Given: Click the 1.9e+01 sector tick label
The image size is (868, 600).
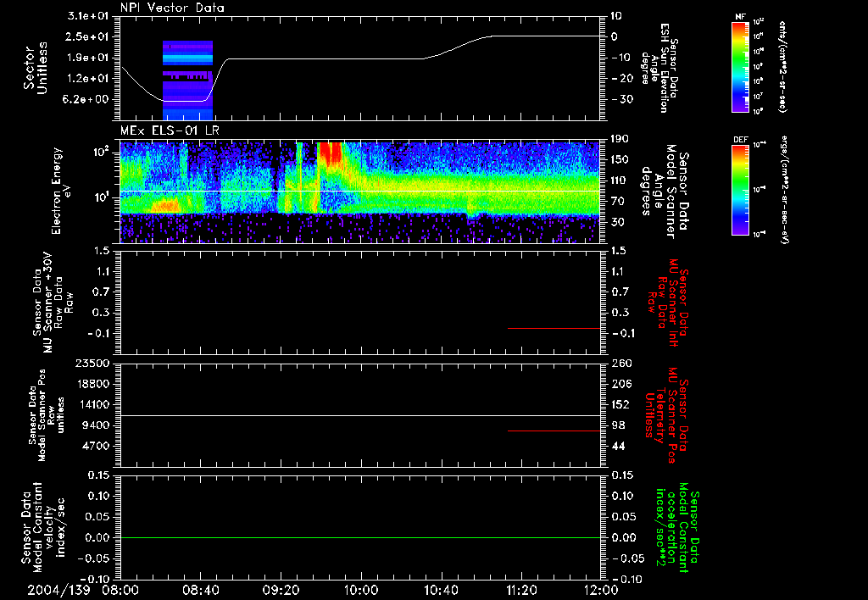Looking at the screenshot, I should point(88,58).
